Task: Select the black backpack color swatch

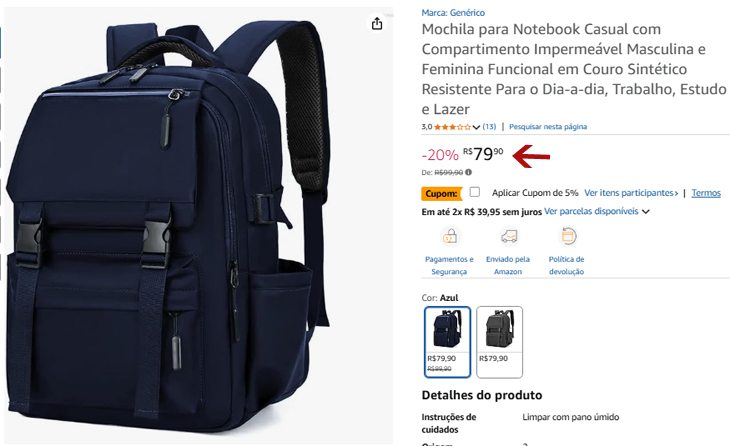Action: 500,342
